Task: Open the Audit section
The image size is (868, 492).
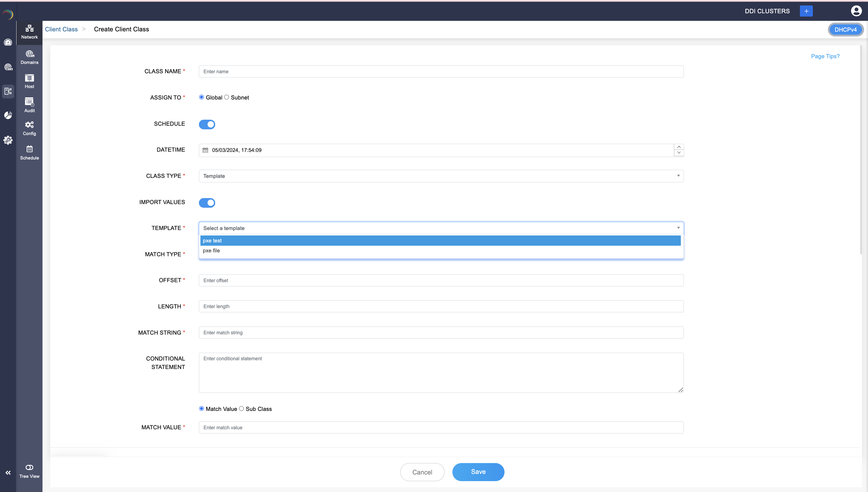Action: point(29,105)
